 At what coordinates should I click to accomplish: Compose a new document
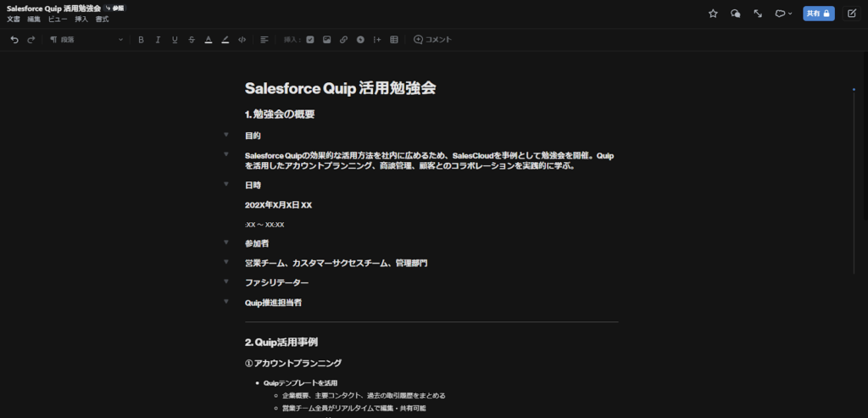851,14
